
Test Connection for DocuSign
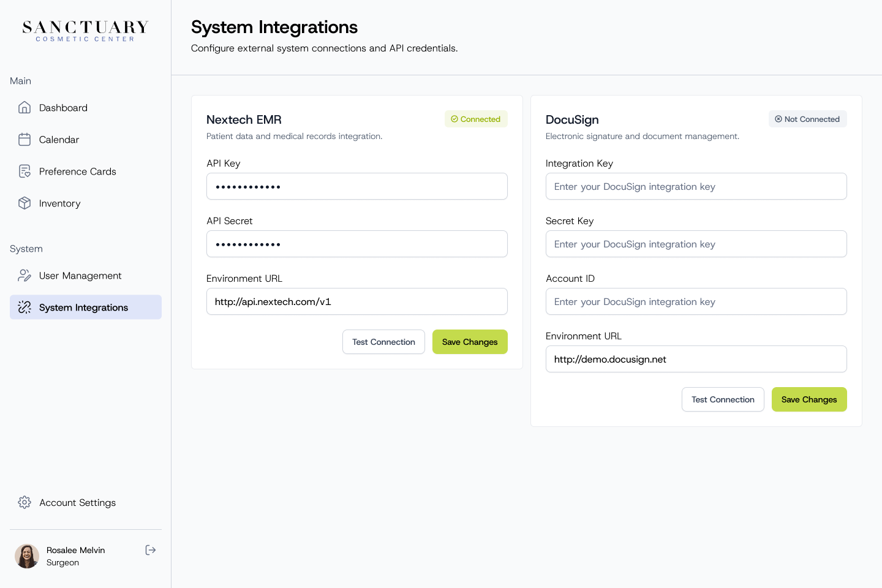point(723,399)
